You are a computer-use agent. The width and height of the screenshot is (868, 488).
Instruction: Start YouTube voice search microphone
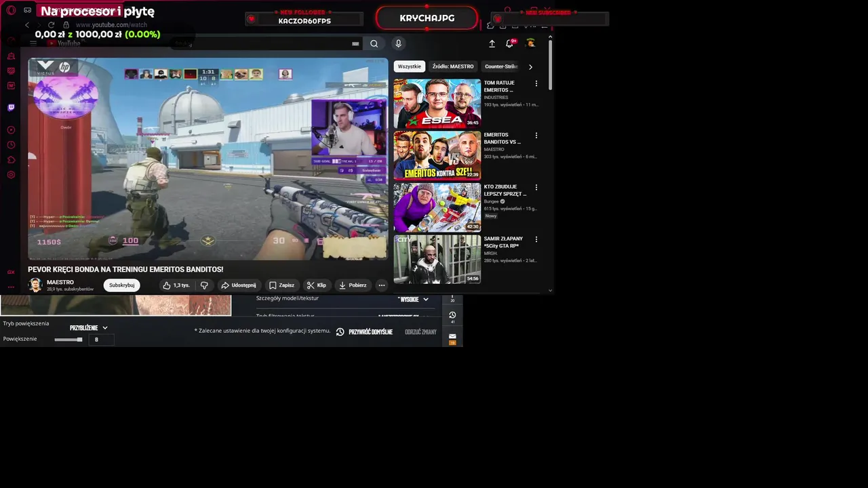pos(398,43)
